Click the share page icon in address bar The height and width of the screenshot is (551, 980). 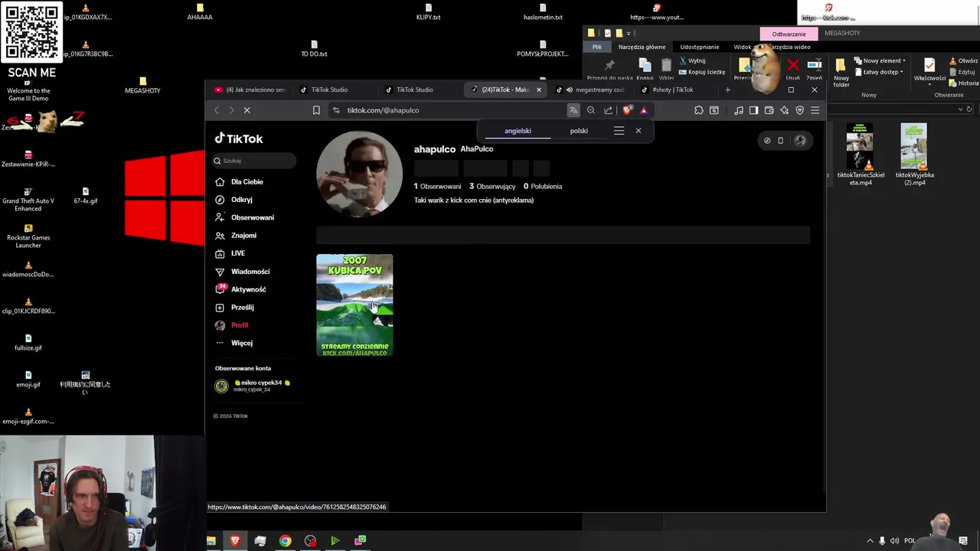(x=609, y=110)
